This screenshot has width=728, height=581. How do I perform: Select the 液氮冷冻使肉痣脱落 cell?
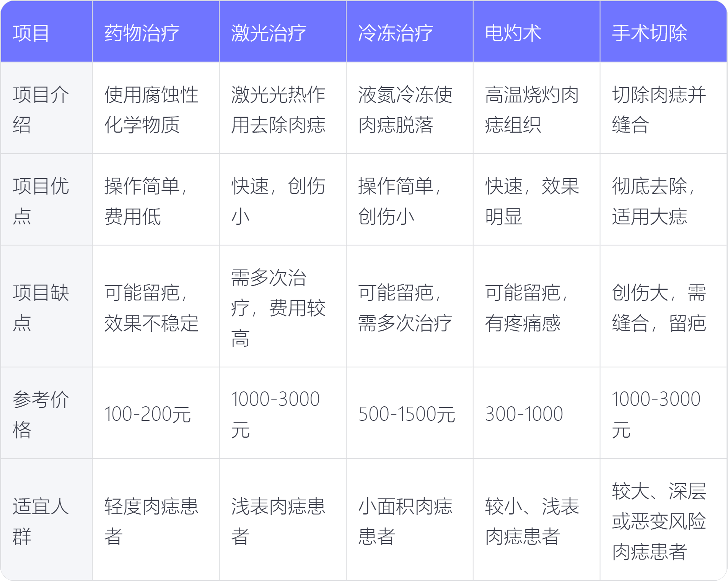pos(405,110)
